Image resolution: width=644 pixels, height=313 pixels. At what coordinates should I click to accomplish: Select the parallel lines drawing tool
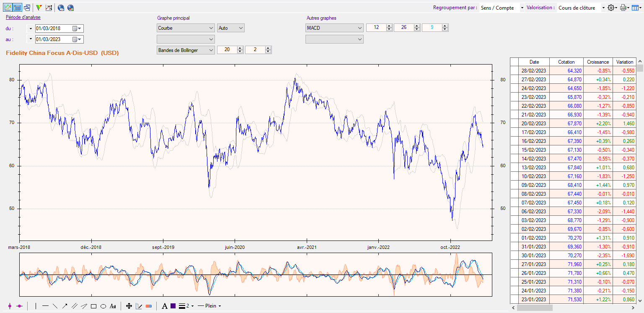[x=74, y=306]
